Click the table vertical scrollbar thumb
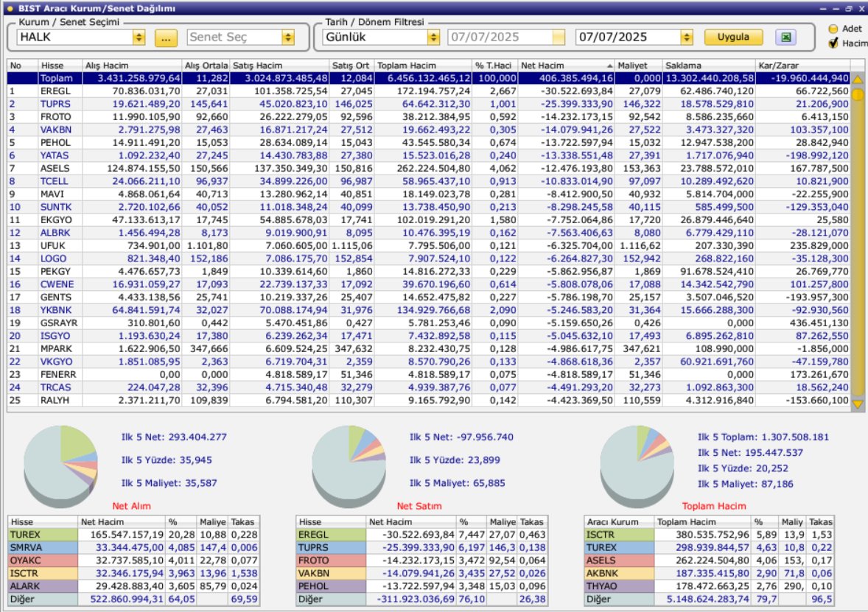 point(858,94)
